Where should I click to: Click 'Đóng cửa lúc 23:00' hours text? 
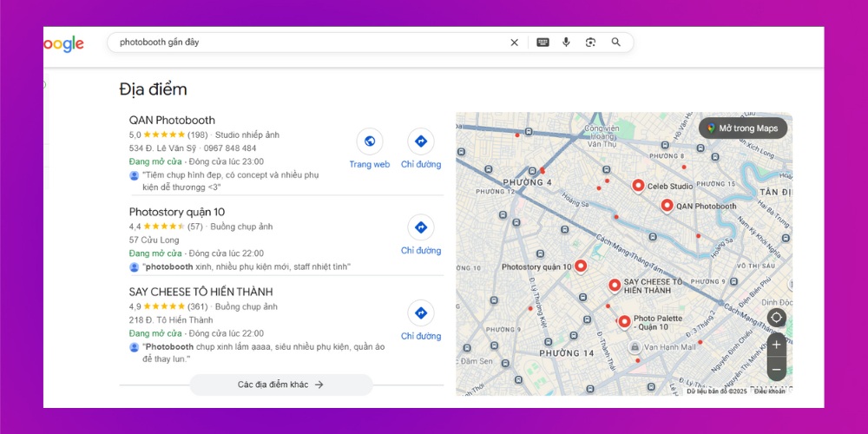pyautogui.click(x=226, y=161)
